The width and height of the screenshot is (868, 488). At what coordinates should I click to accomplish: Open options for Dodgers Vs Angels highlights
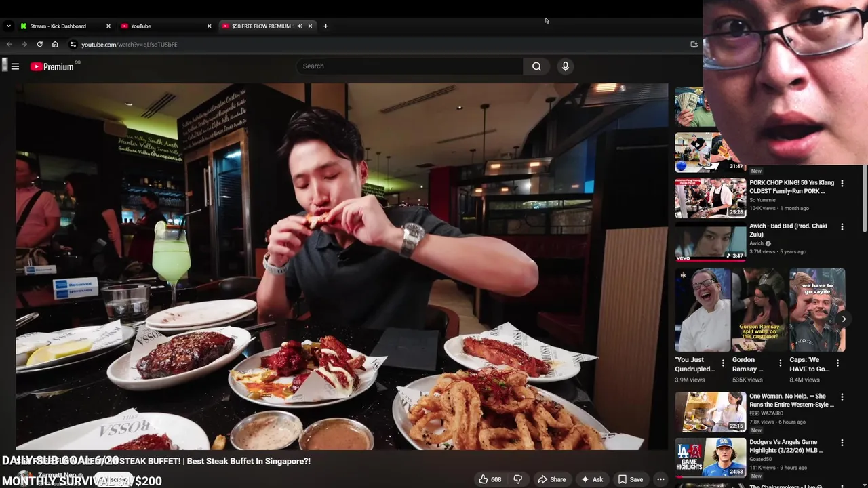[842, 443]
